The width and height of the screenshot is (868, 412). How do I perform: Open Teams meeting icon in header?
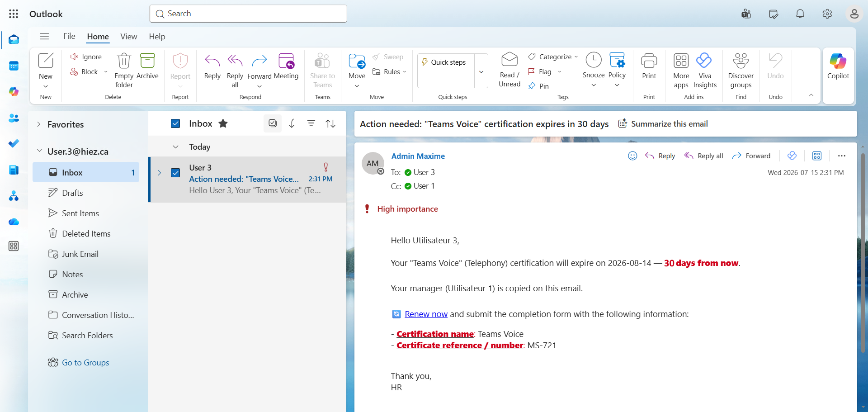pyautogui.click(x=746, y=14)
